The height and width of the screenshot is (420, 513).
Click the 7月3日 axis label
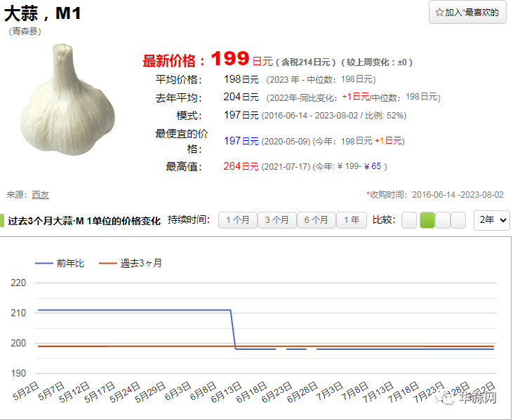[x=329, y=391]
